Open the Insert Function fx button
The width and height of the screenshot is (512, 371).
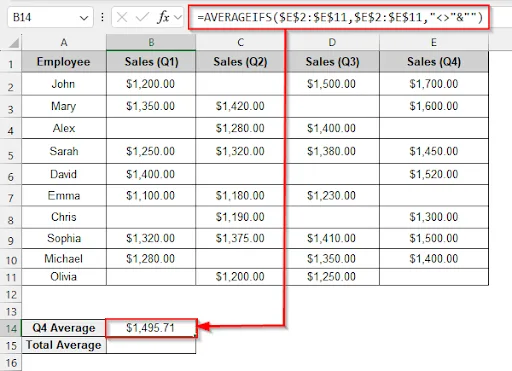[x=163, y=17]
